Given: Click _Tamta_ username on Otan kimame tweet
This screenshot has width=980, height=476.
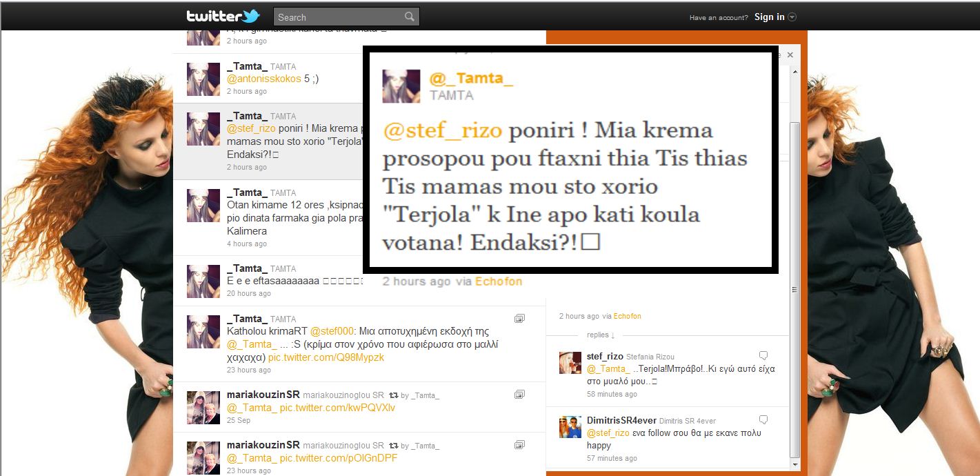Looking at the screenshot, I should [x=247, y=192].
